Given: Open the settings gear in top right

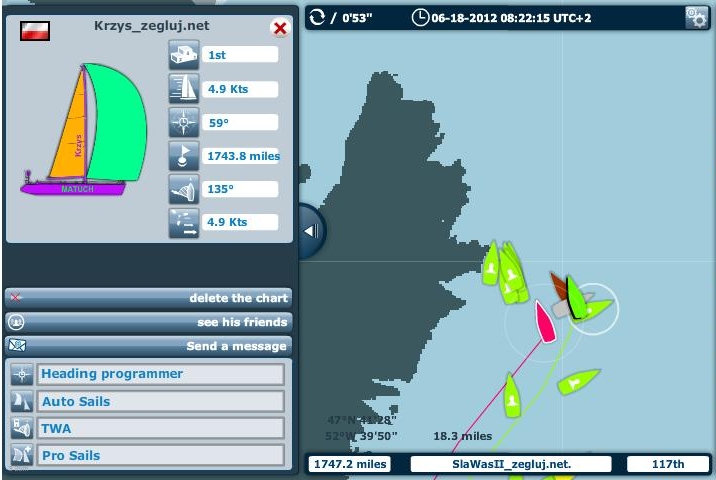Looking at the screenshot, I should [697, 17].
